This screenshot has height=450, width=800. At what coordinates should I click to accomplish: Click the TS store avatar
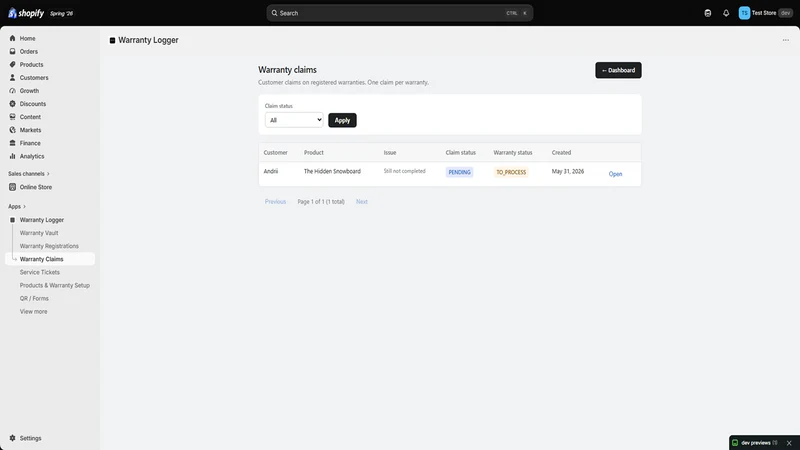[744, 13]
